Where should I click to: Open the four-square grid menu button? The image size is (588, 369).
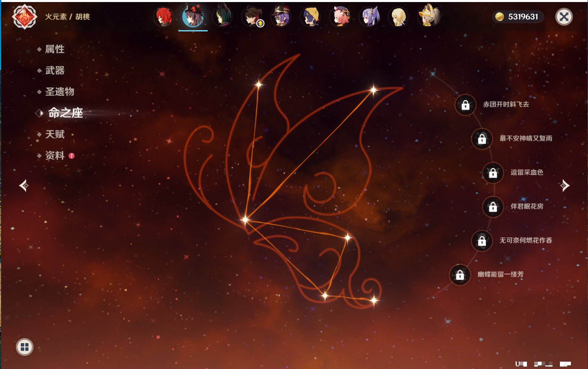(24, 347)
